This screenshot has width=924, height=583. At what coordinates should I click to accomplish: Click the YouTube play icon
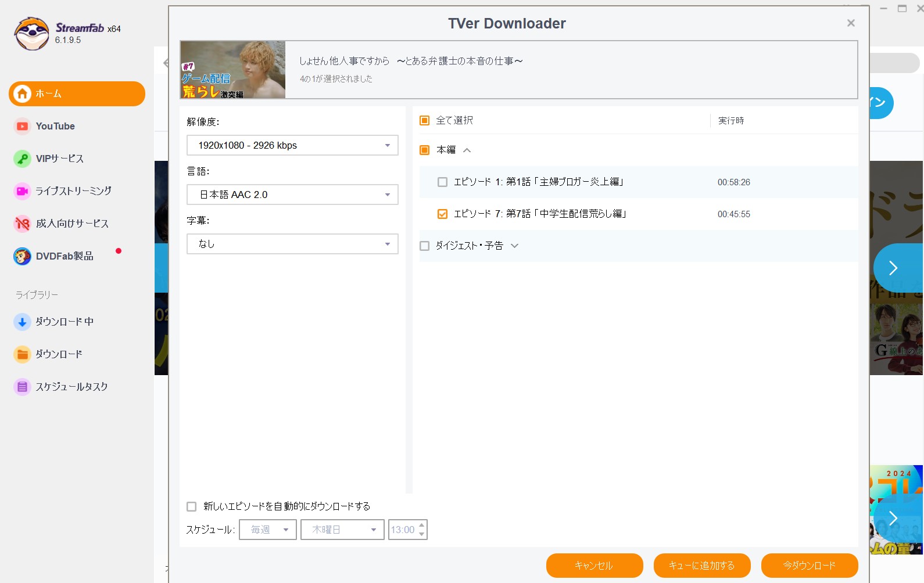tap(22, 126)
